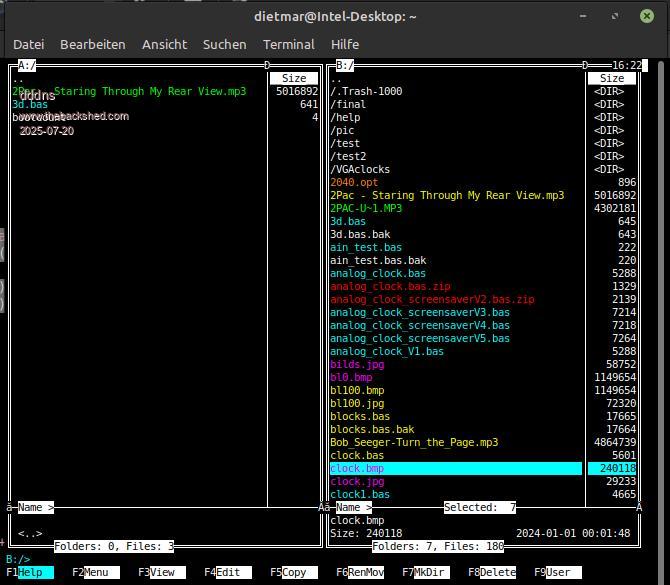Select Bob_Seeger-Turn_the_Page.mp3 in the file list
Viewport: 670px width, 585px height.
pos(414,442)
